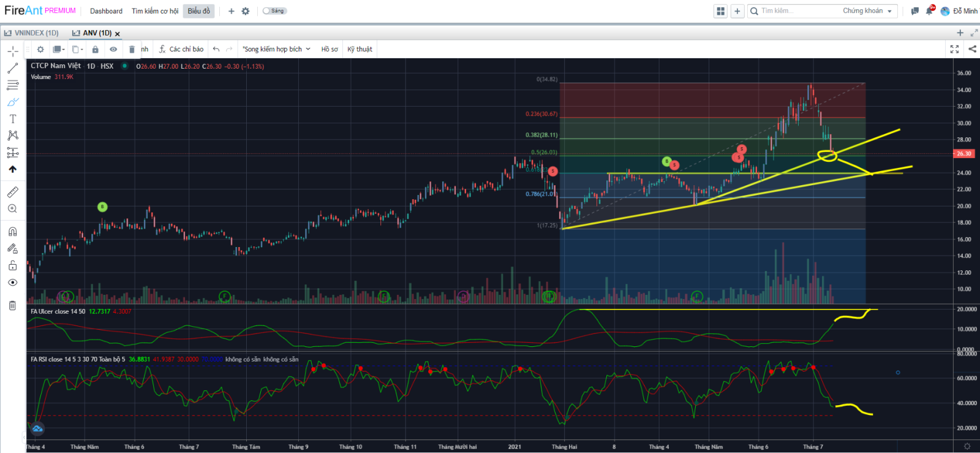Click the Tìm kiếm search field
The width and height of the screenshot is (980, 453).
point(796,11)
